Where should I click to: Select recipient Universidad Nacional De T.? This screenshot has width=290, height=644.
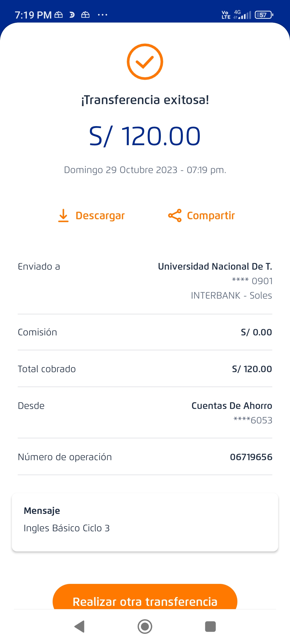(x=215, y=266)
